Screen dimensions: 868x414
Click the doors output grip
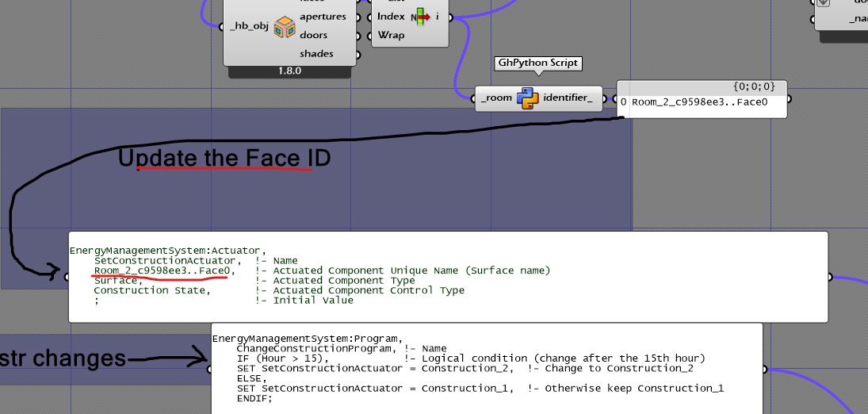pyautogui.click(x=358, y=36)
